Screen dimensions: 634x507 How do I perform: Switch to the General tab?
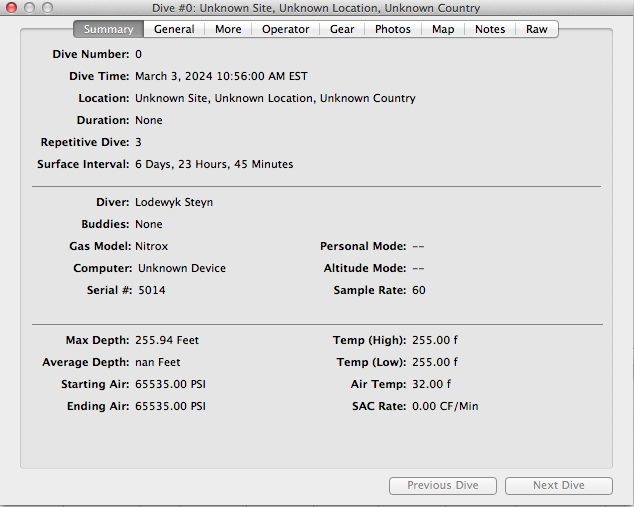pos(174,29)
